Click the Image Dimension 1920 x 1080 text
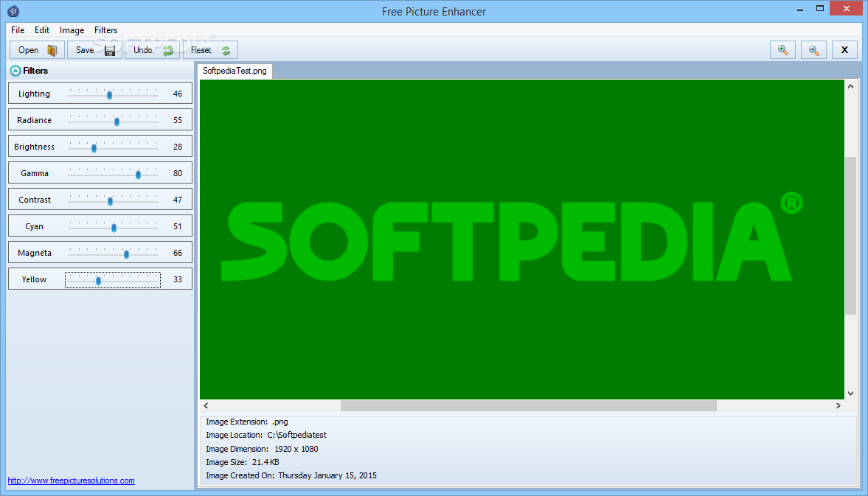The height and width of the screenshot is (496, 868). coord(262,449)
